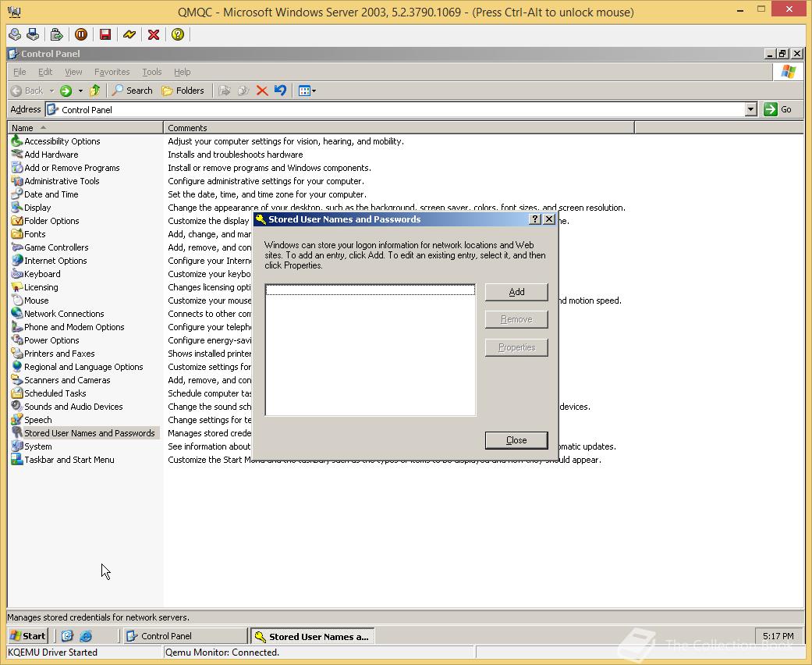812x665 pixels.
Task: Click the red X icon in QEMU toolbar
Action: click(x=154, y=34)
